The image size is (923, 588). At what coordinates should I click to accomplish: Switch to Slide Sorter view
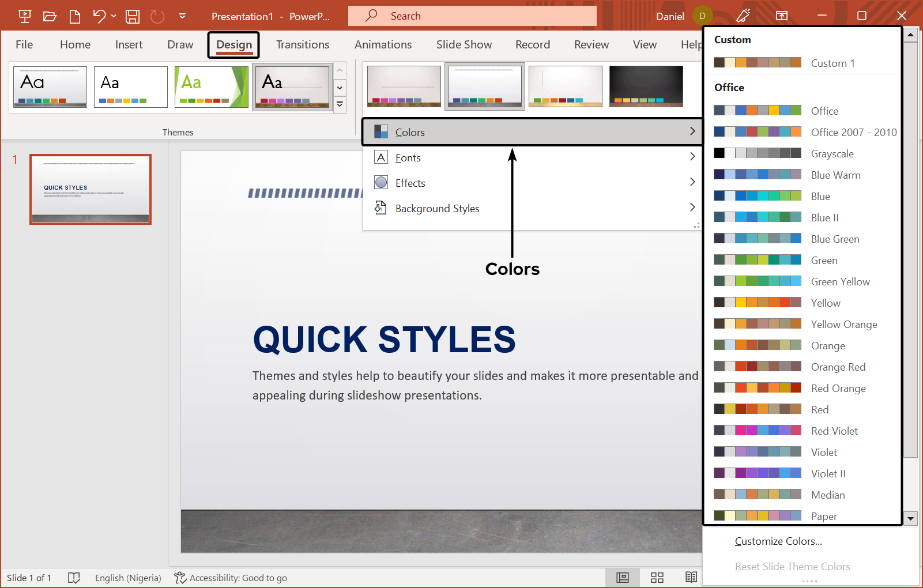(x=657, y=577)
